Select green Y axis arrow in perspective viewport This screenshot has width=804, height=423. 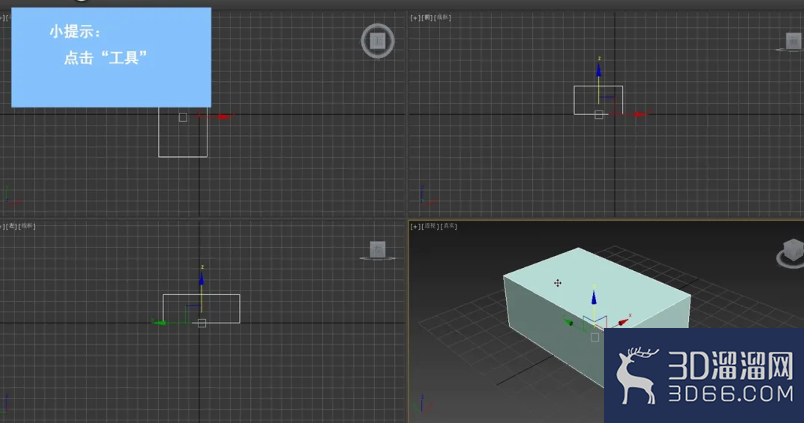(568, 322)
